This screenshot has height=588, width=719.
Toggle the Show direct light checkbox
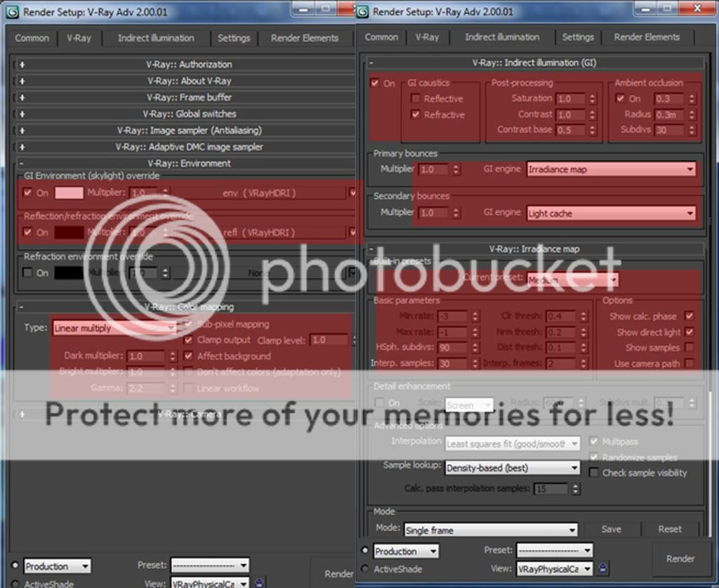coord(689,332)
